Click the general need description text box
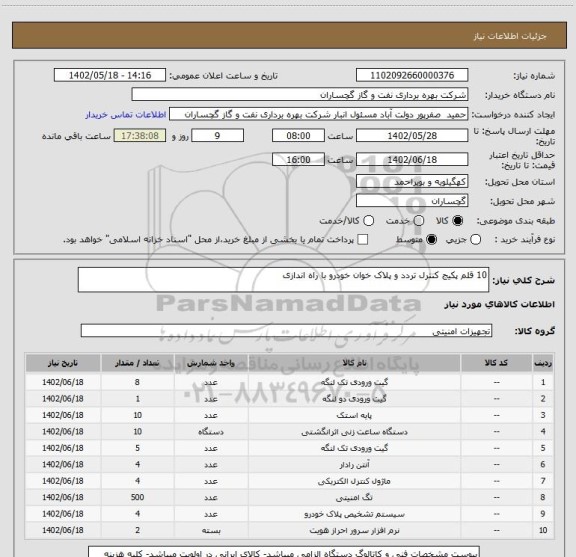 (x=283, y=280)
